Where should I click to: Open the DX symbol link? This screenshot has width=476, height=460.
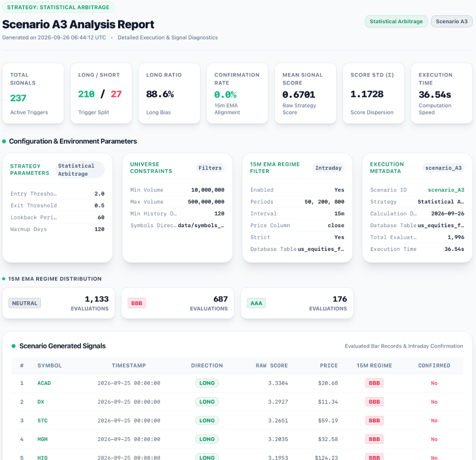(x=41, y=402)
